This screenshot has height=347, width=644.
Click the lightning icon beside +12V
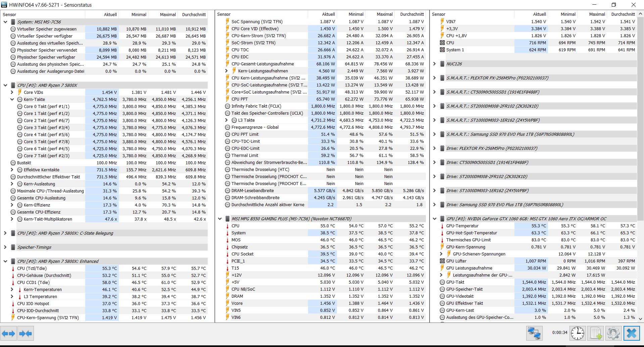(x=228, y=275)
